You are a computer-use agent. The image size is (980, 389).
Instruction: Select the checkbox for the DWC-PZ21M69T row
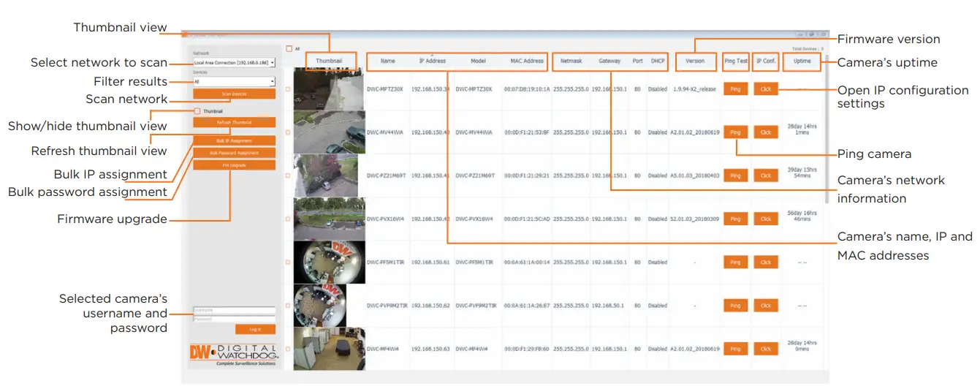(x=288, y=175)
